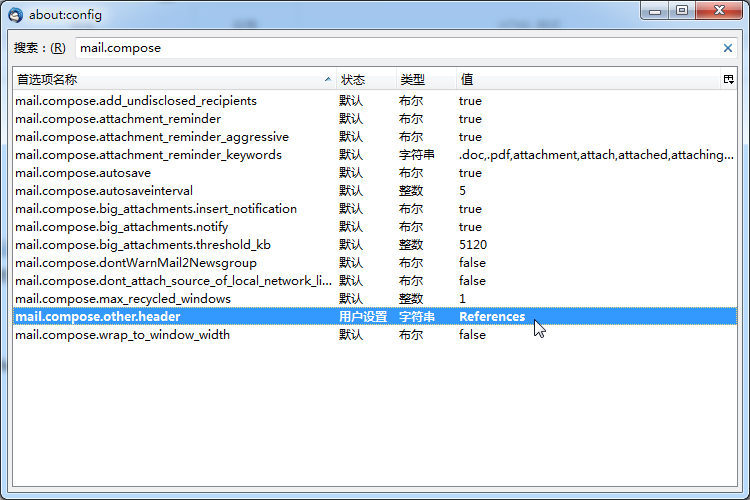The width and height of the screenshot is (750, 500).
Task: Select mail.compose.max_recycled_windows row
Action: coord(375,299)
